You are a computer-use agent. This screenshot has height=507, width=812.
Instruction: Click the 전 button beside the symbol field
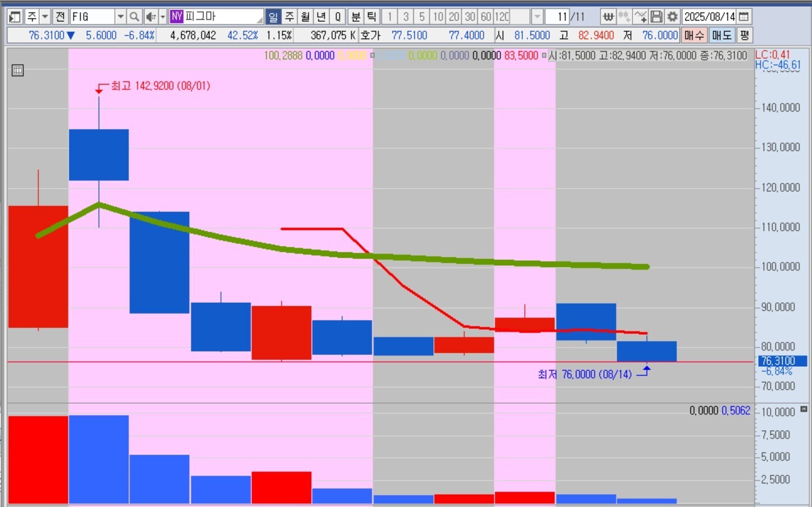(61, 17)
